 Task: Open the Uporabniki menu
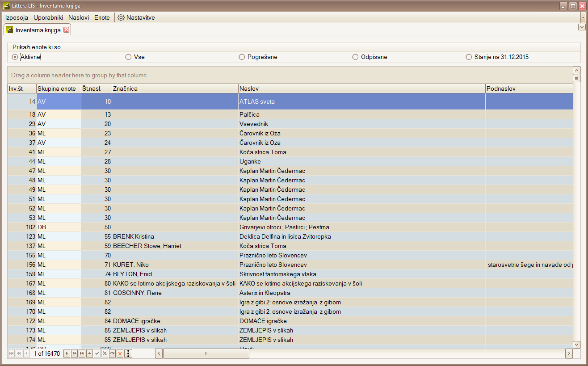click(48, 17)
